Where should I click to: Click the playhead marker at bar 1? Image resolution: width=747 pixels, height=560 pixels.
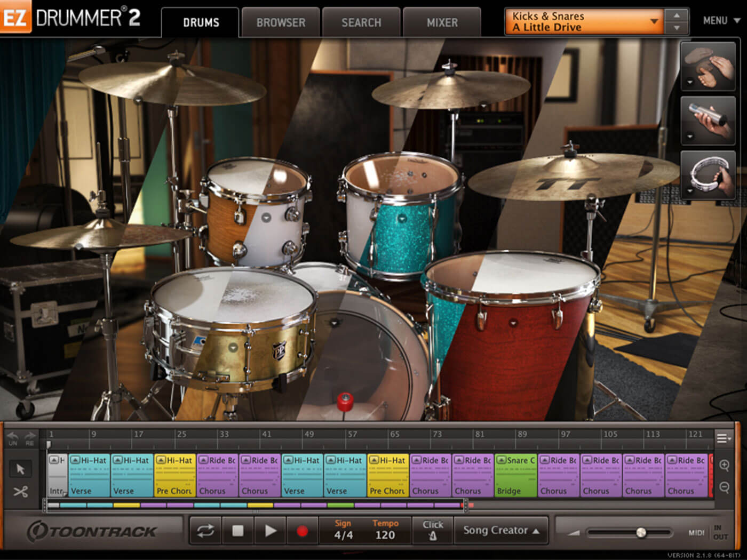49,444
